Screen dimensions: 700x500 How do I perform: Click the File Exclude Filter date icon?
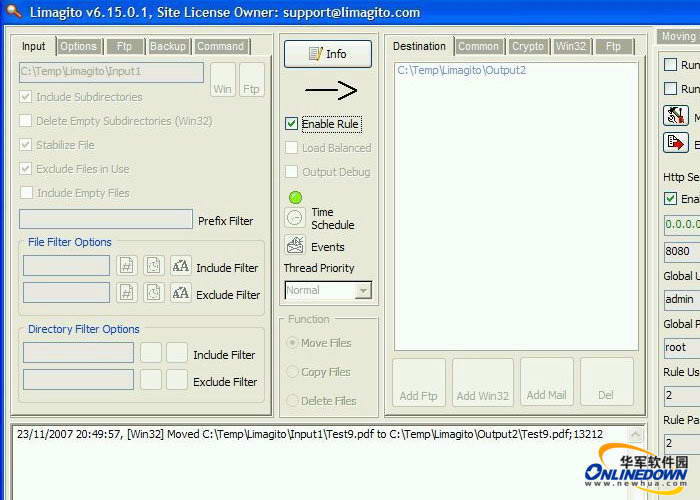[154, 293]
